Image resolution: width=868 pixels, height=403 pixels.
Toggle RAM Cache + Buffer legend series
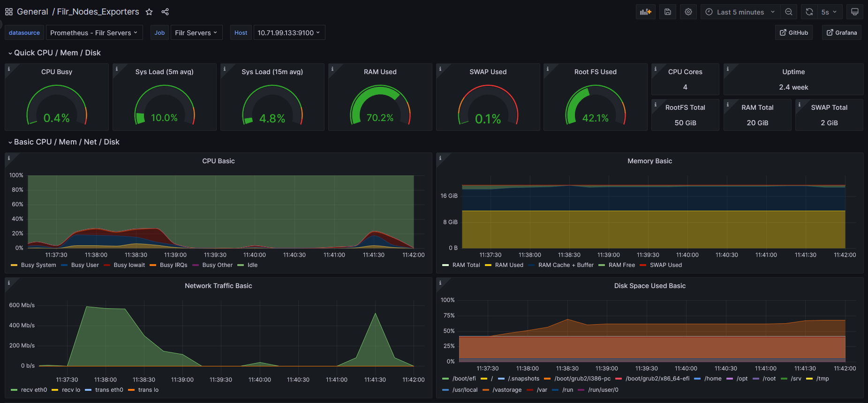(566, 265)
